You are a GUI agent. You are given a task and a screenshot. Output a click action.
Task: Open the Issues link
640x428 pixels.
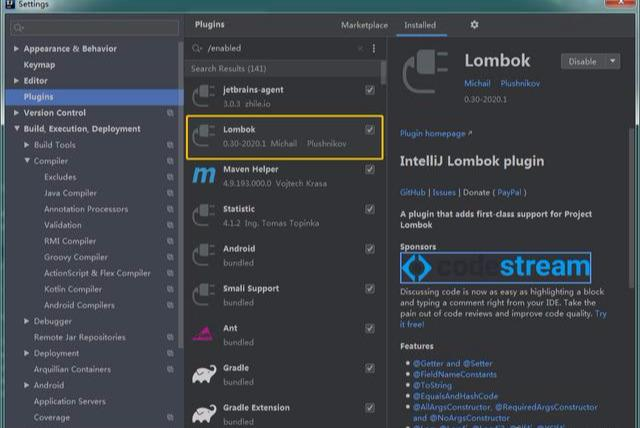(444, 192)
